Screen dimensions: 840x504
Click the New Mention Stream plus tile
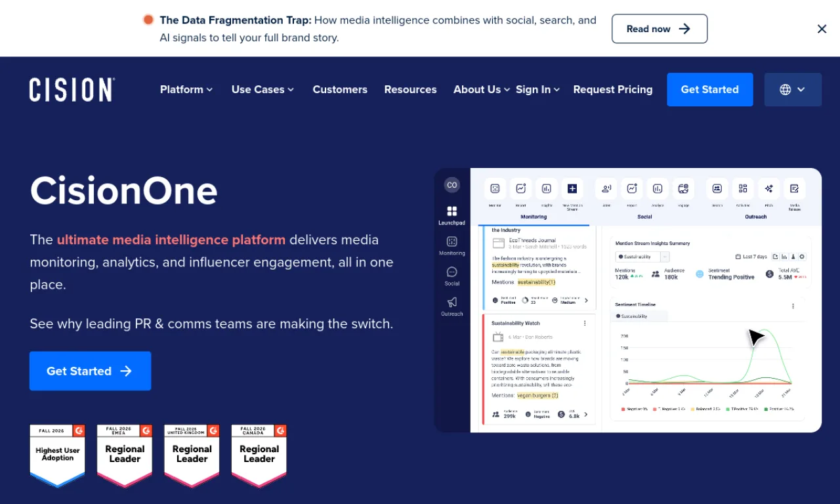pos(572,188)
